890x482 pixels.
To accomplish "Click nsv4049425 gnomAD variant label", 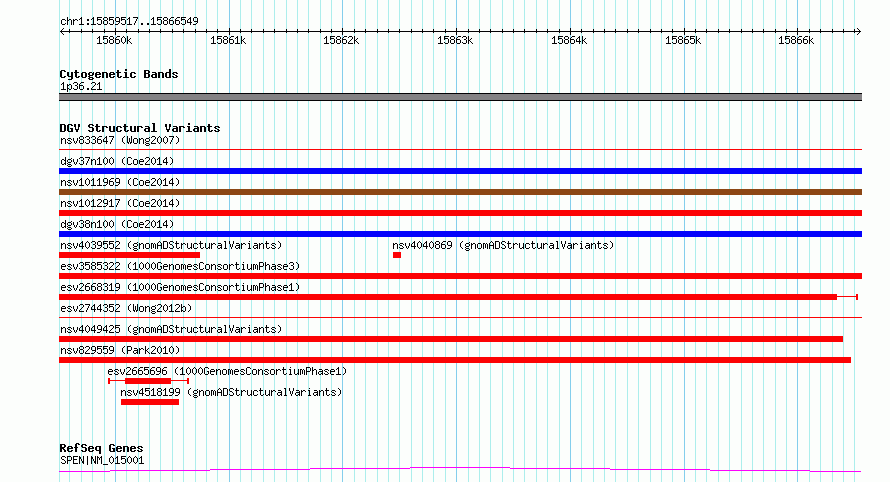I will coord(171,329).
